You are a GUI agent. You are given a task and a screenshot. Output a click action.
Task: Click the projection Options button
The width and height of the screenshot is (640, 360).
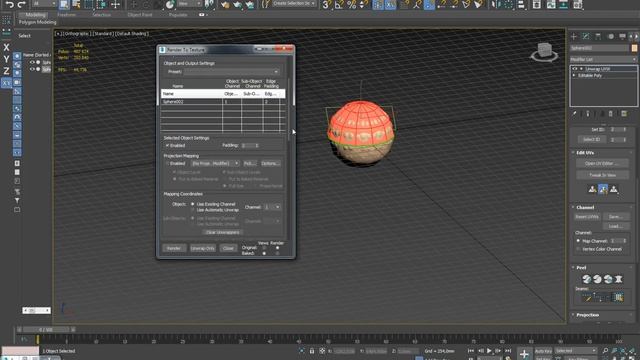point(271,163)
